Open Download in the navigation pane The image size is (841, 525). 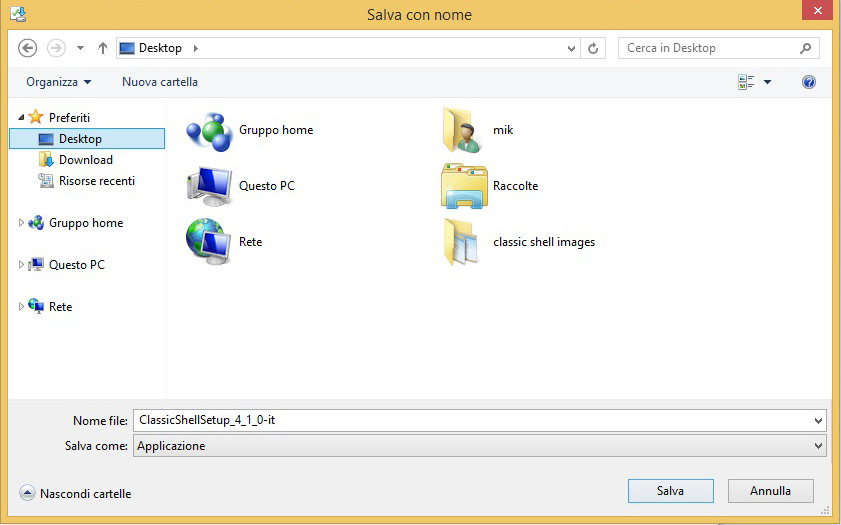[86, 160]
